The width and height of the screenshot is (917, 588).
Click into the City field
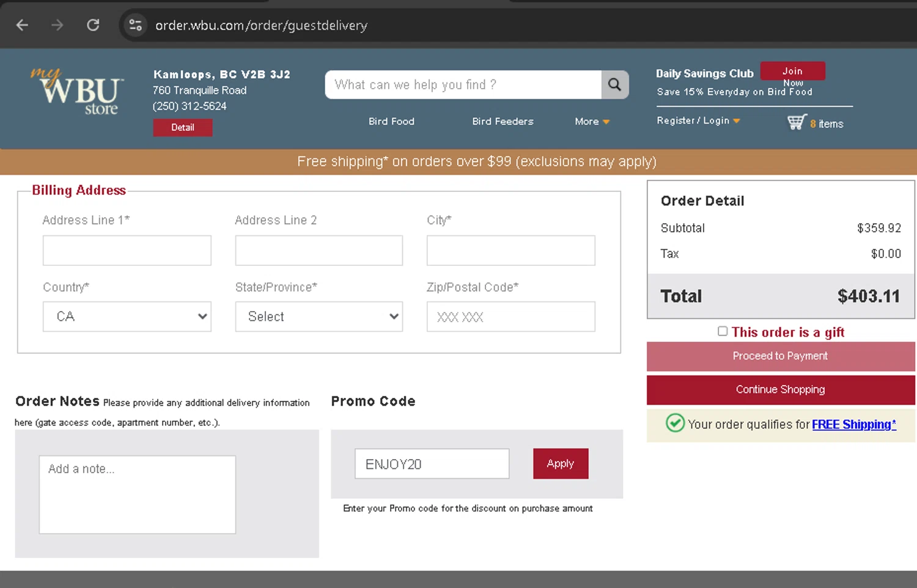click(511, 251)
